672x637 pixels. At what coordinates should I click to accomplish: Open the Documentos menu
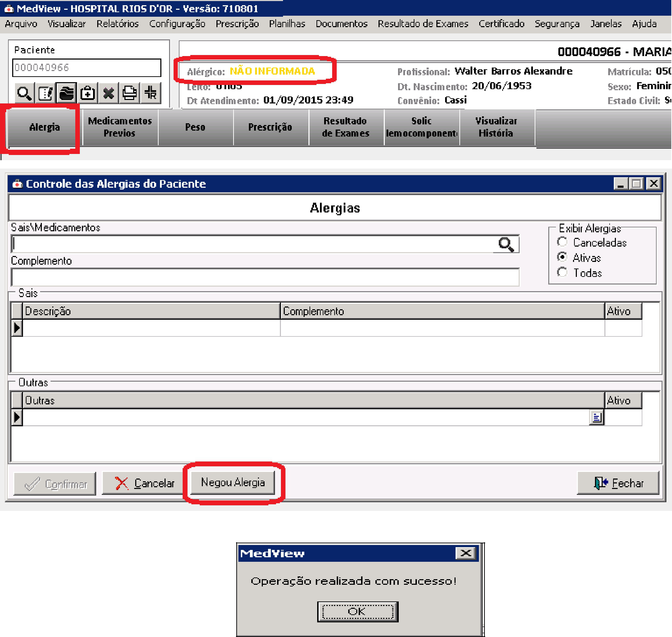coord(342,24)
